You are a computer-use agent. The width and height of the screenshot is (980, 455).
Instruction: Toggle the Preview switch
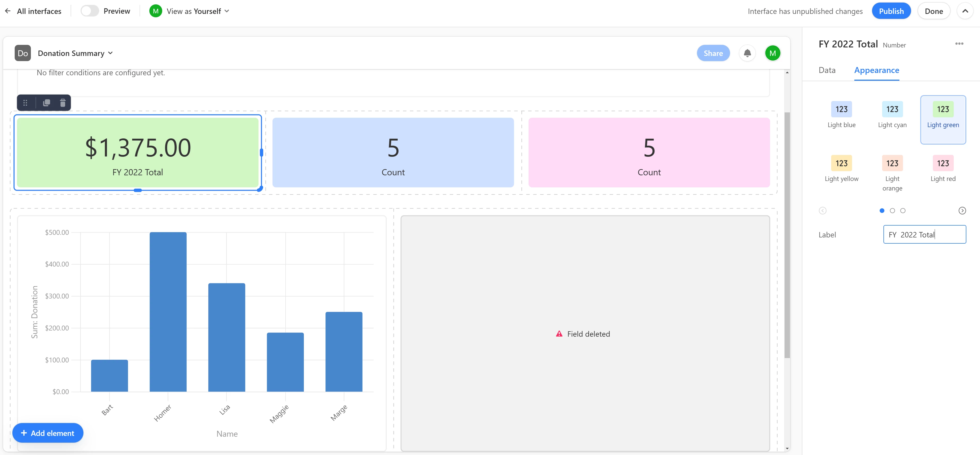coord(90,11)
